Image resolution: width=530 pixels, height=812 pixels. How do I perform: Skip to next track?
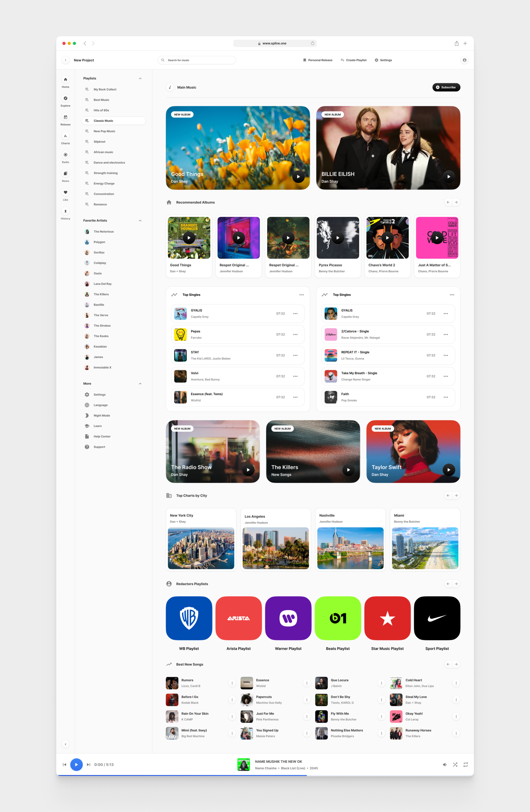(88, 764)
